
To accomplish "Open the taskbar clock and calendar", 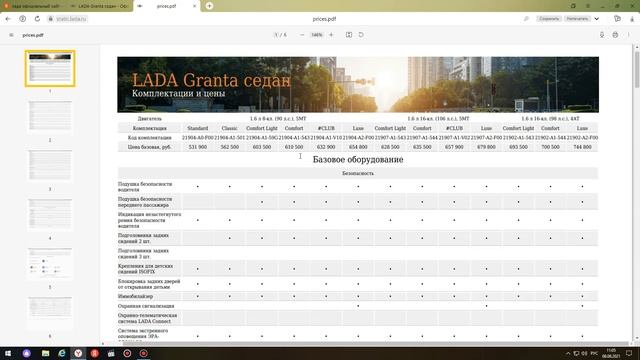I will 611,353.
